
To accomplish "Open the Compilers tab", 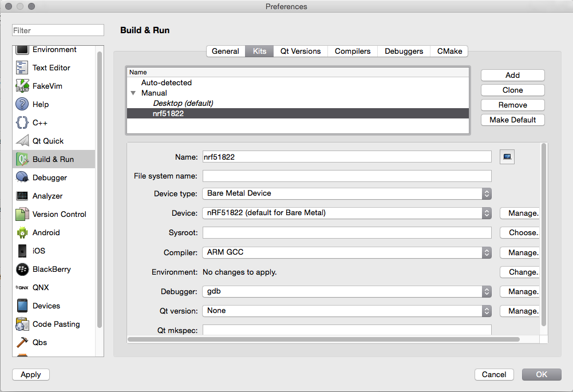I will pyautogui.click(x=353, y=51).
